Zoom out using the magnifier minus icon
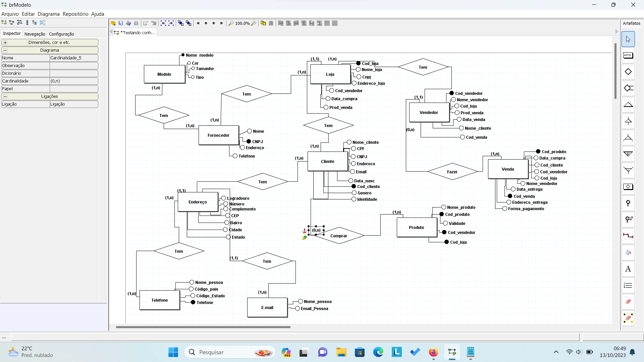 tap(231, 23)
